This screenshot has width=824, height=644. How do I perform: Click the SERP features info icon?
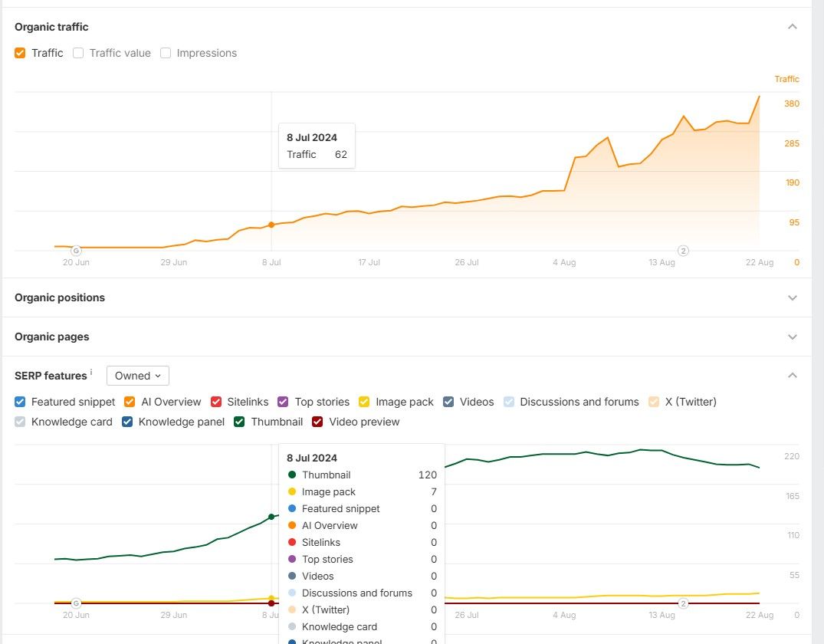(90, 370)
